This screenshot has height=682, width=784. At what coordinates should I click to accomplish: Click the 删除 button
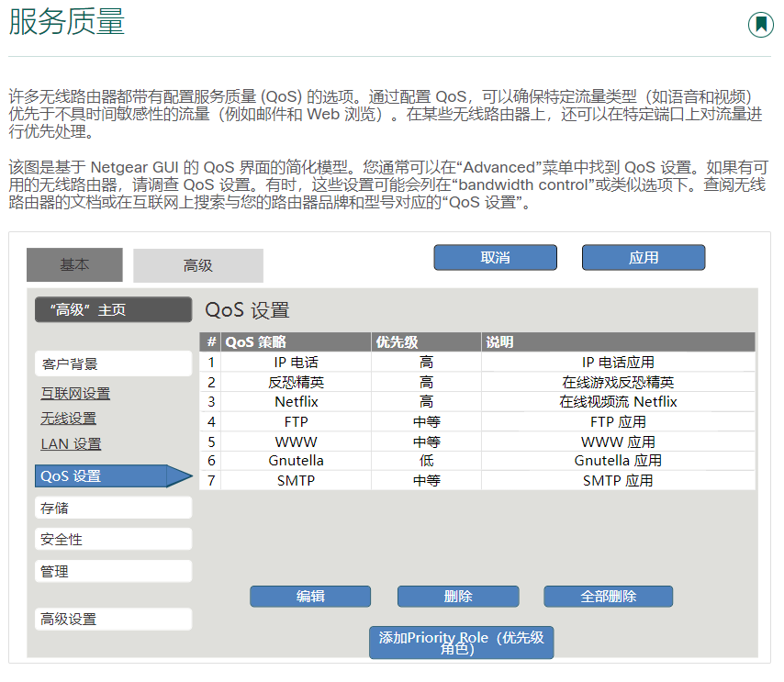[458, 596]
